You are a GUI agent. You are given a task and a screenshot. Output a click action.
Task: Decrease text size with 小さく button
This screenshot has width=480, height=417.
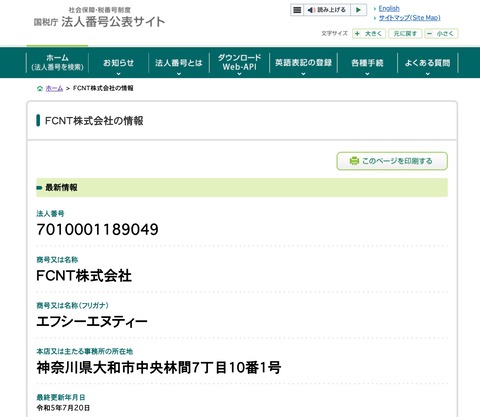pyautogui.click(x=441, y=34)
